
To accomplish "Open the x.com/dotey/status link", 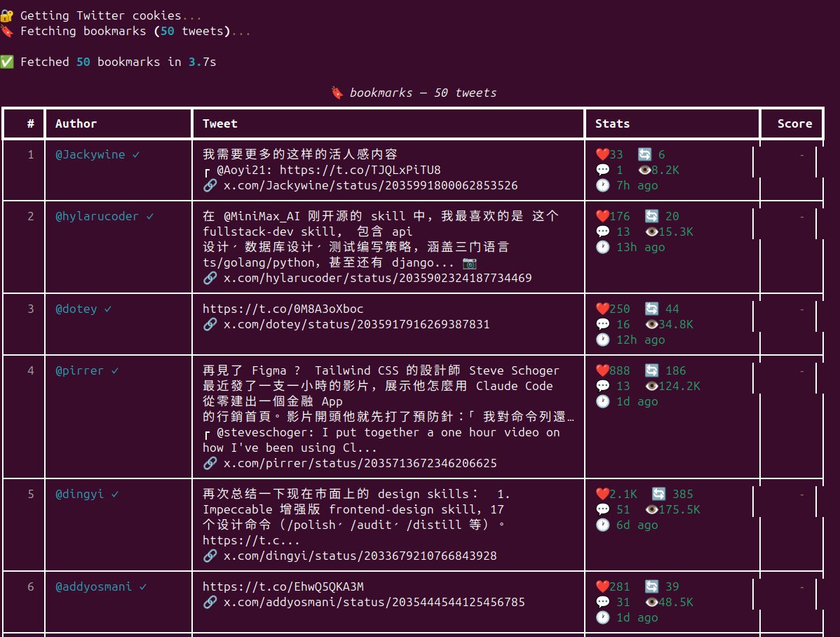I will [356, 324].
